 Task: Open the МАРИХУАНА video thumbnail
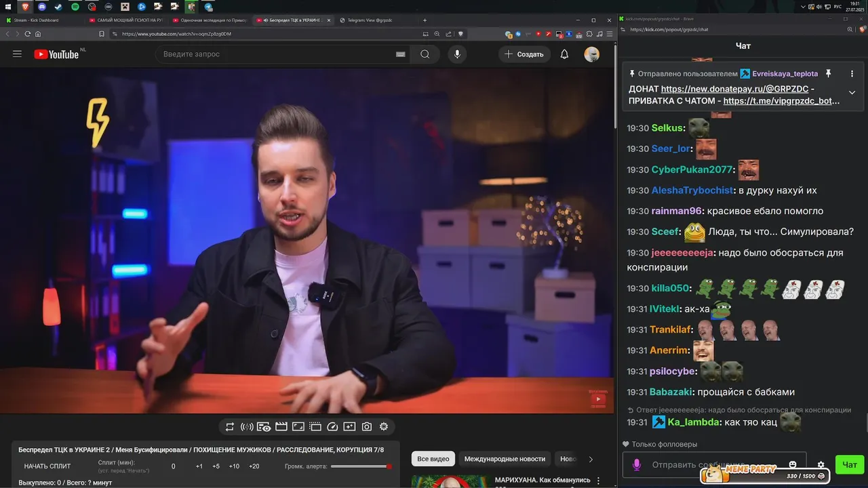pyautogui.click(x=448, y=481)
